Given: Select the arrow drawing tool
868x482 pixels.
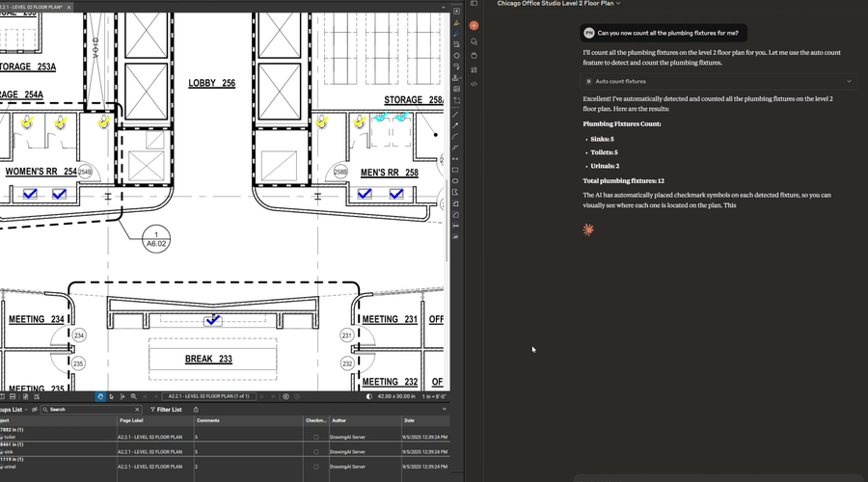Looking at the screenshot, I should pyautogui.click(x=455, y=125).
